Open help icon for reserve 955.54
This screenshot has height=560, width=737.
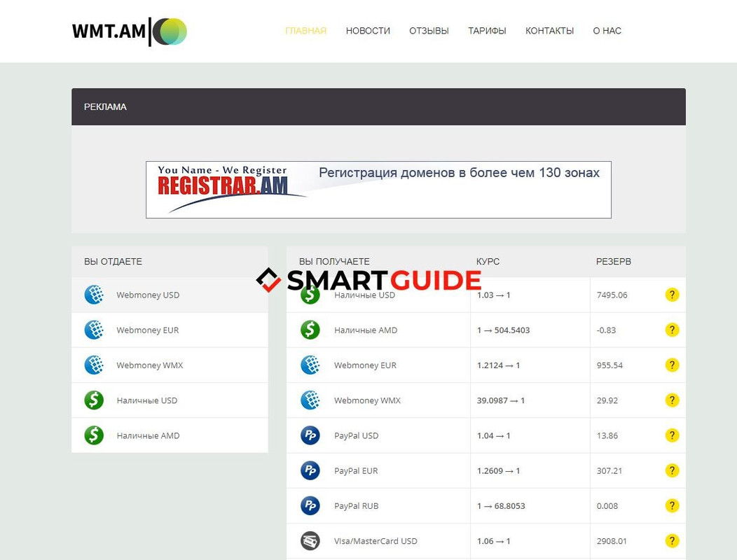pyautogui.click(x=672, y=365)
